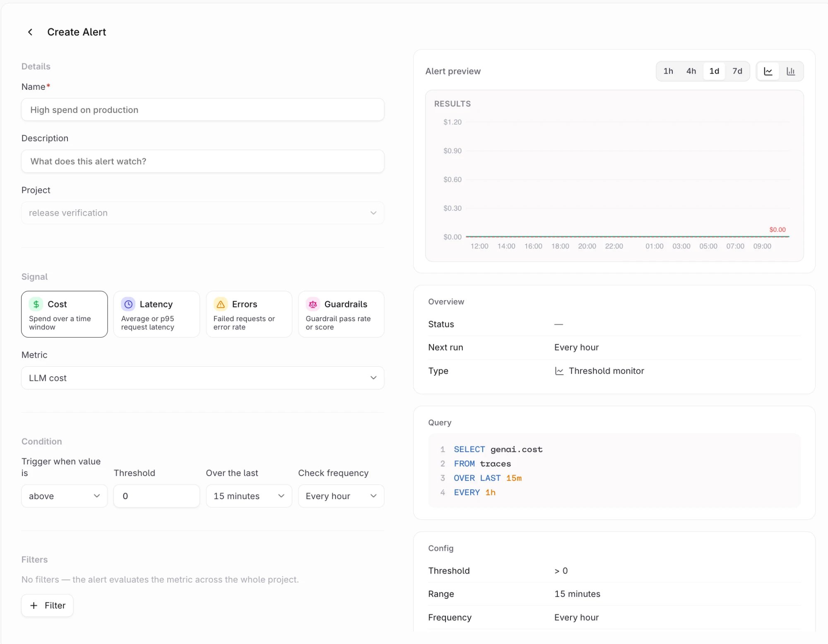Click the warning triangle Errors icon
Viewport: 828px width, 644px height.
pos(221,304)
